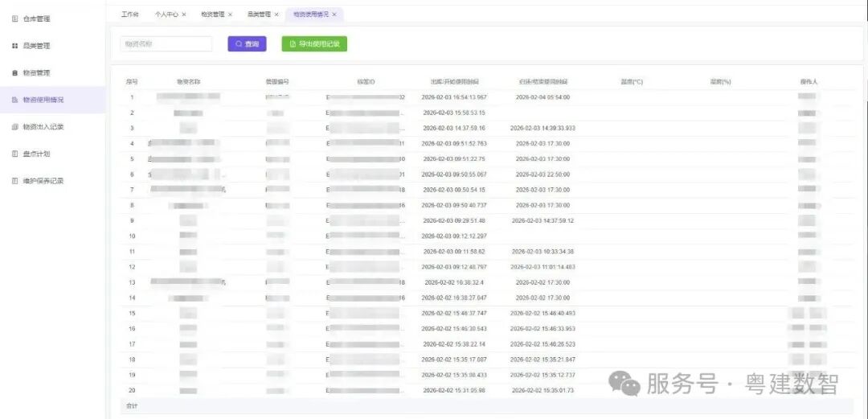Close the 品类管理 tab

coord(276,14)
